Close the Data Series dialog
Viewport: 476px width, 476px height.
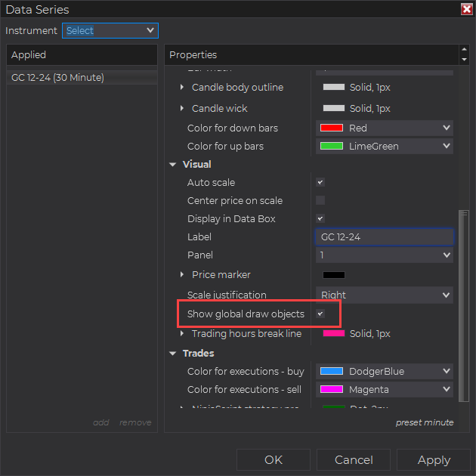click(x=466, y=9)
